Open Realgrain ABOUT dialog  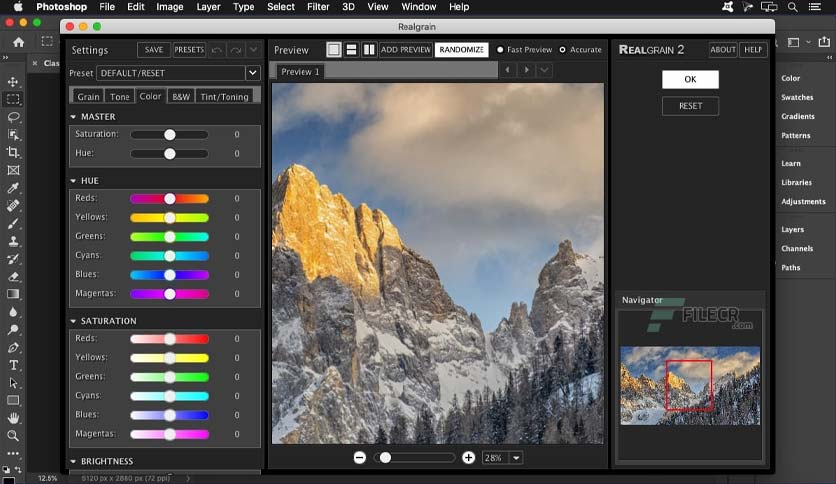click(x=723, y=50)
